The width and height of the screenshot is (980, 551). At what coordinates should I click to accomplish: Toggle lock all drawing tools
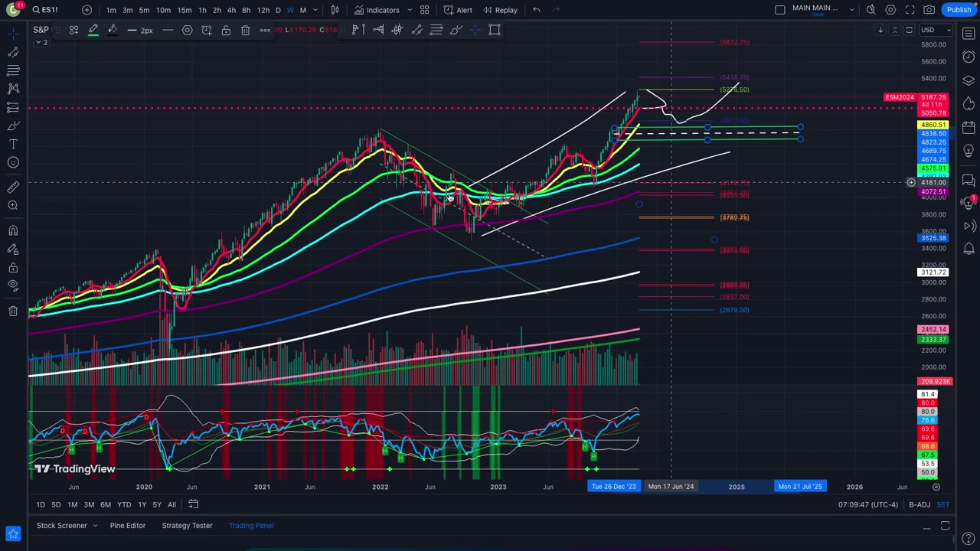point(13,267)
